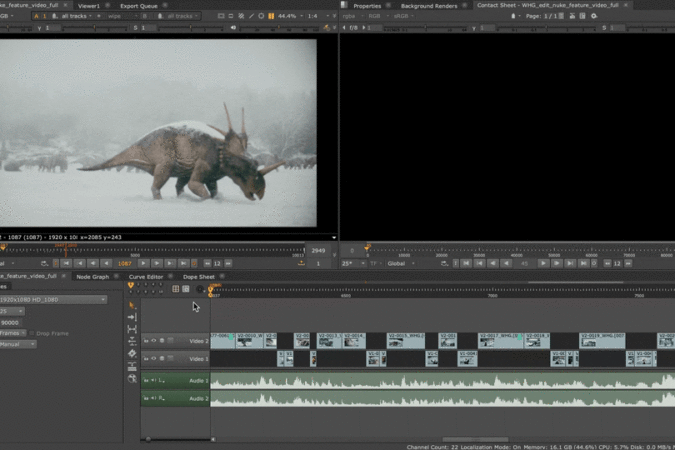Screen dimensions: 675x450
Task: Click the grid snap icon above timeline
Action: click(x=176, y=289)
